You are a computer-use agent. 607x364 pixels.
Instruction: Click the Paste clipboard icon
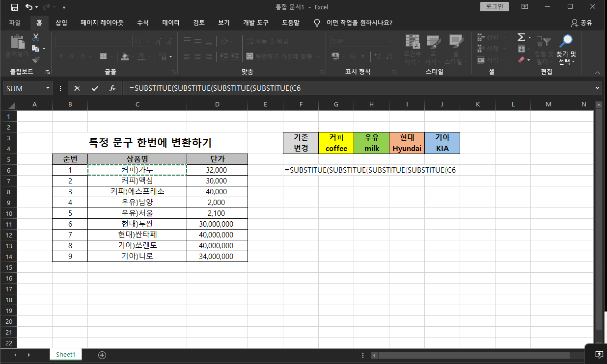pyautogui.click(x=17, y=41)
